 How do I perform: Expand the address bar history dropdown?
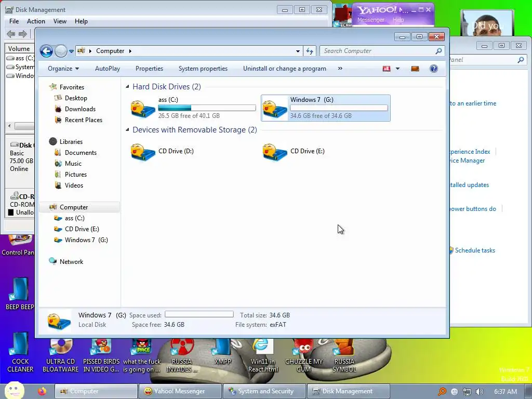[x=298, y=51]
